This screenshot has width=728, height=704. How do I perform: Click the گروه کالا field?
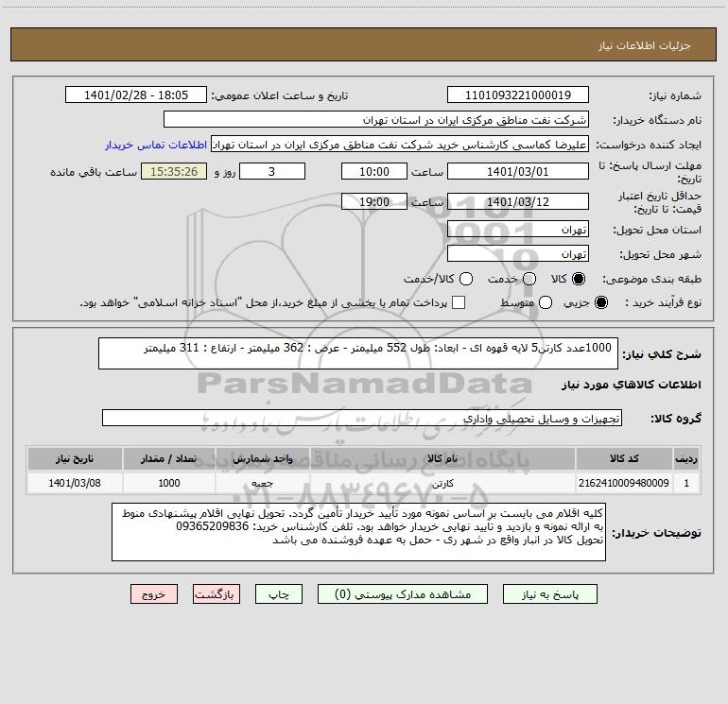(x=362, y=418)
